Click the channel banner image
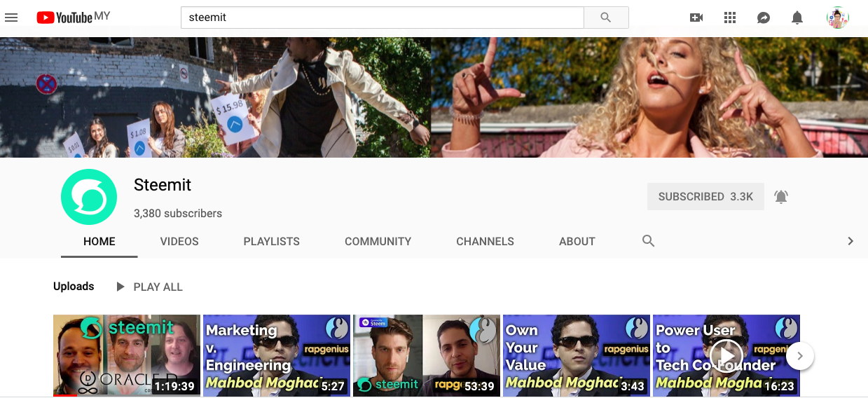This screenshot has width=868, height=398. coord(434,97)
